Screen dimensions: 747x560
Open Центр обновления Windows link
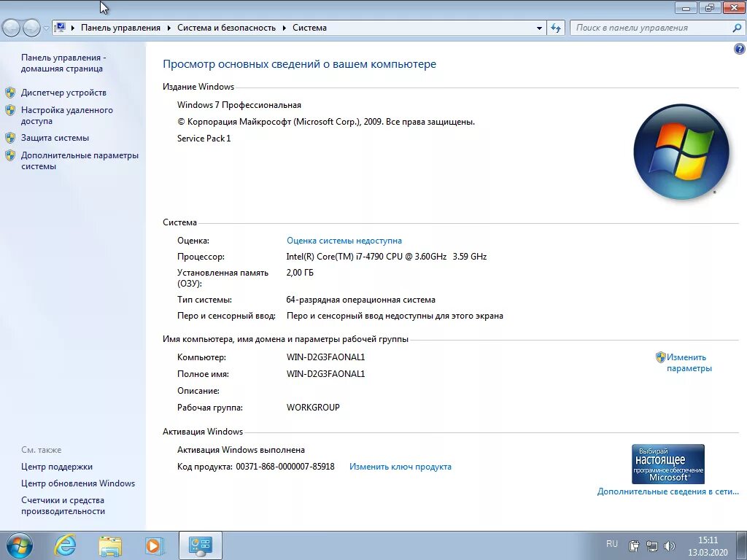tap(78, 483)
